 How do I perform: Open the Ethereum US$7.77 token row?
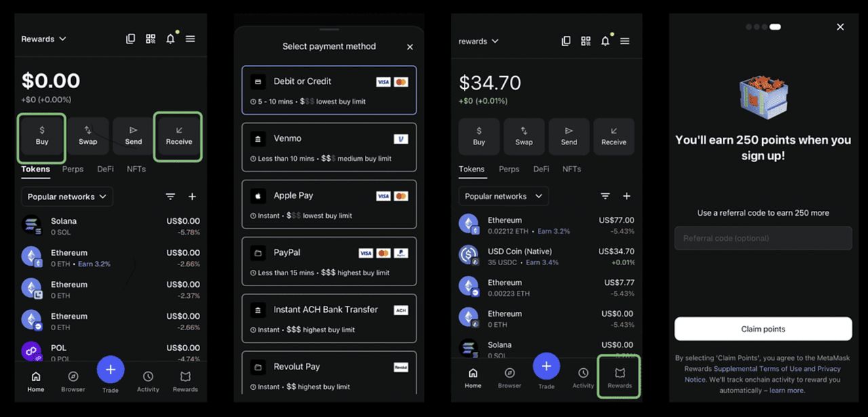click(547, 287)
